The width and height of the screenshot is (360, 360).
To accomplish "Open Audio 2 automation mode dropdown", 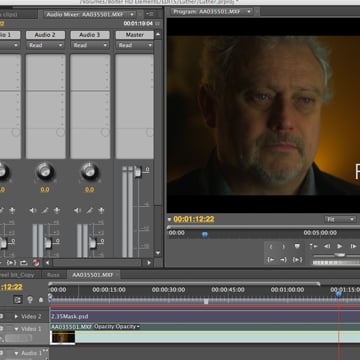I will point(45,45).
